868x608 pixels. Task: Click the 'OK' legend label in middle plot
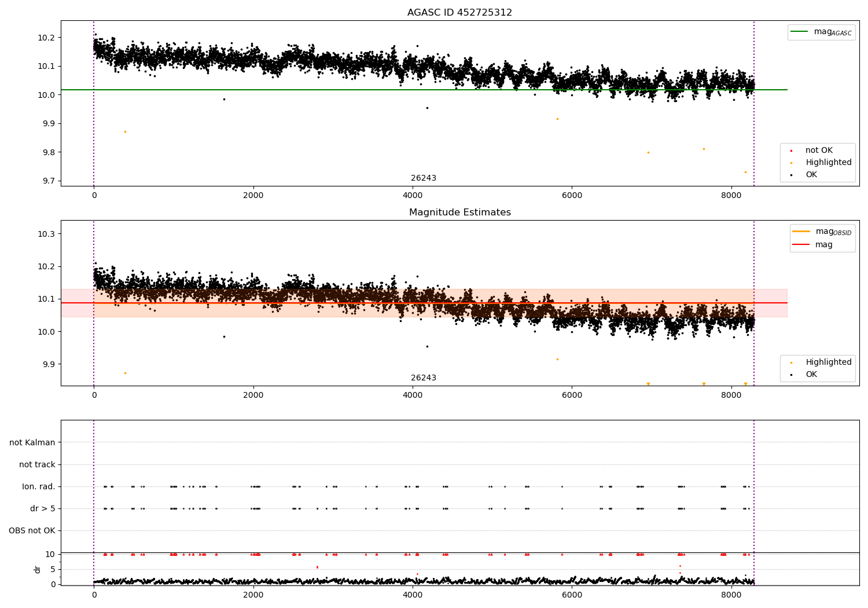(x=811, y=375)
